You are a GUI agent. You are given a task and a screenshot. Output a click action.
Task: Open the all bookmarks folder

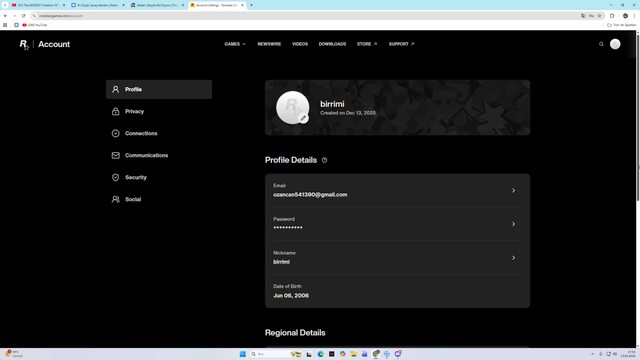click(621, 25)
